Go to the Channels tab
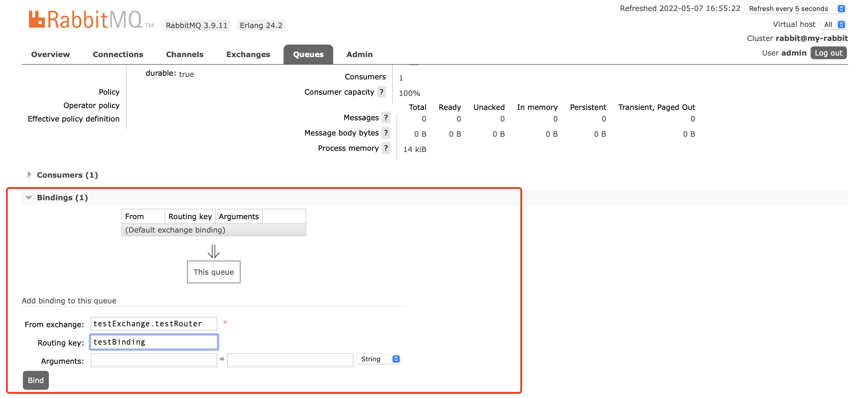Screen dimensions: 868x398 click(184, 54)
